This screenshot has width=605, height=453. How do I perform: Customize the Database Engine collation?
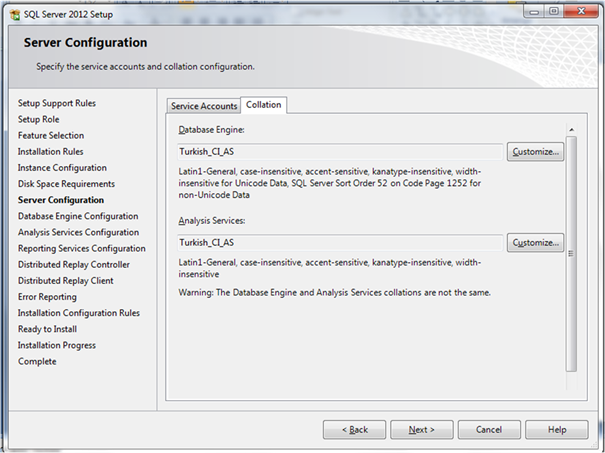535,152
